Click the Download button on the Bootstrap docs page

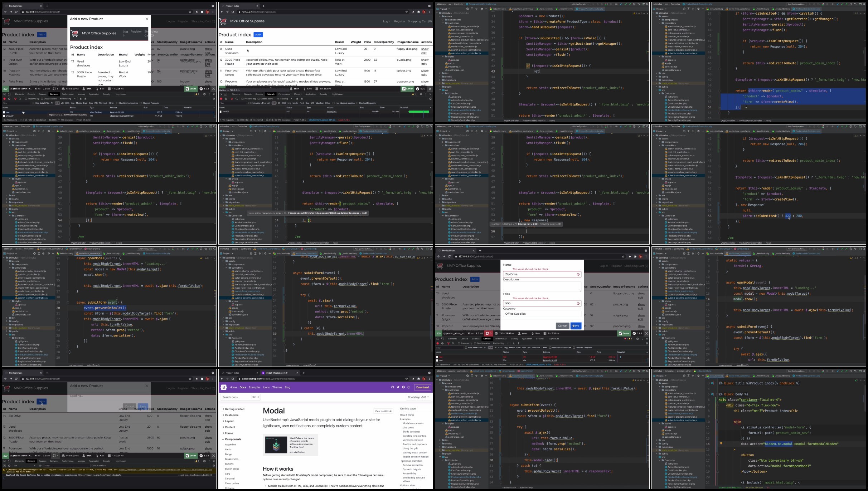(x=422, y=387)
